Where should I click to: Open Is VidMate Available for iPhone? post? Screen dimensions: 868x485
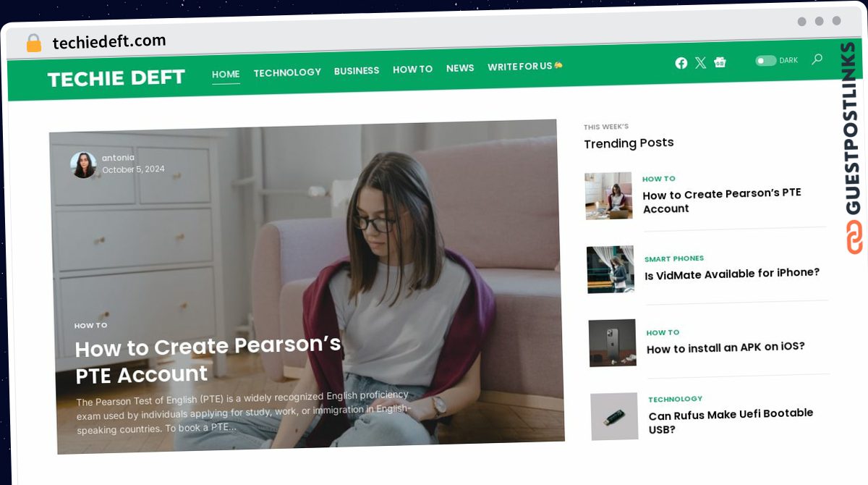(732, 274)
